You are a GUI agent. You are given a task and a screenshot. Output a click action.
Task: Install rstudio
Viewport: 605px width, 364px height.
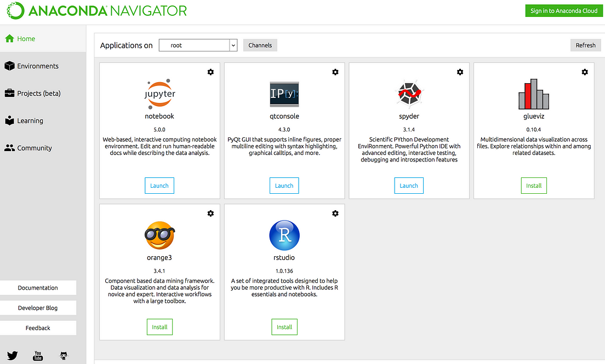coord(284,327)
